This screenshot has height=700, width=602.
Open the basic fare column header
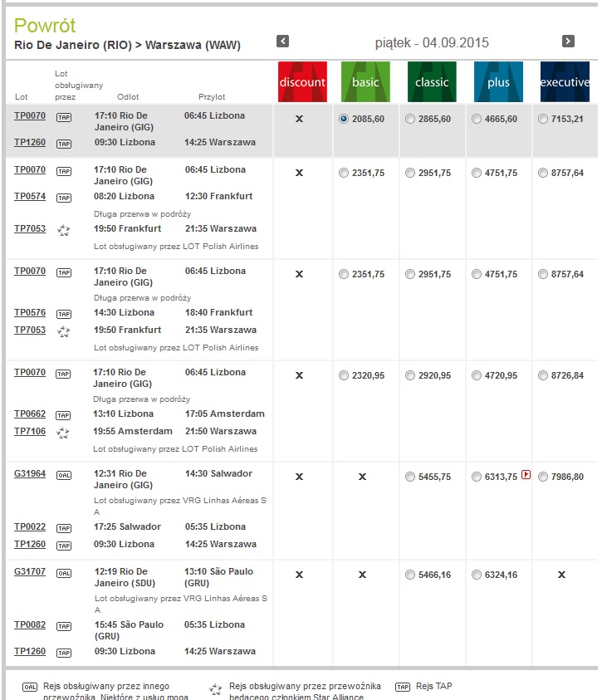(x=365, y=81)
